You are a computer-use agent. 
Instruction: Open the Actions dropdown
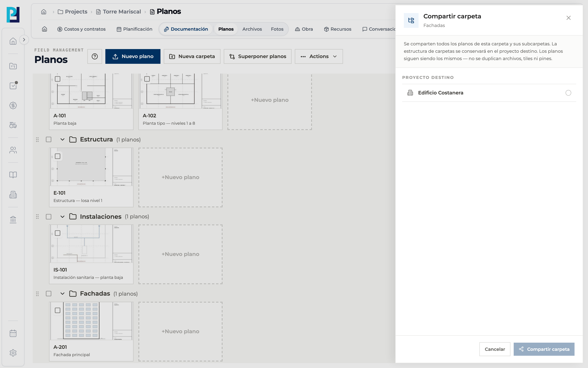(x=319, y=56)
